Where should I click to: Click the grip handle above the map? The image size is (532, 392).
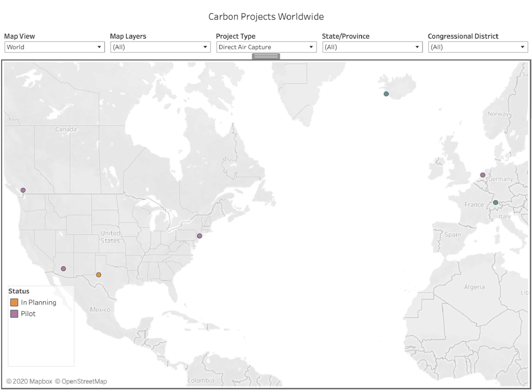pos(266,56)
